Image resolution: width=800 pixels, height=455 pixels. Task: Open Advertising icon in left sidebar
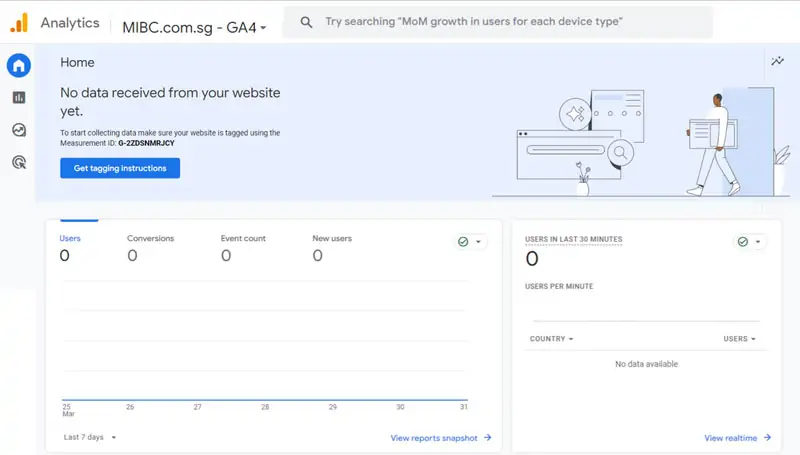(x=18, y=162)
